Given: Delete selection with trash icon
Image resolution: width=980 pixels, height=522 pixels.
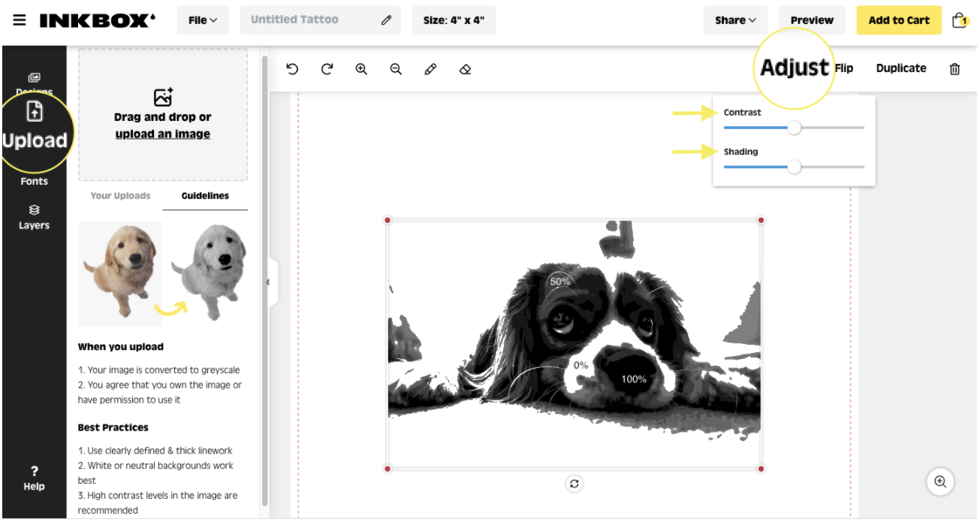Looking at the screenshot, I should click(954, 69).
